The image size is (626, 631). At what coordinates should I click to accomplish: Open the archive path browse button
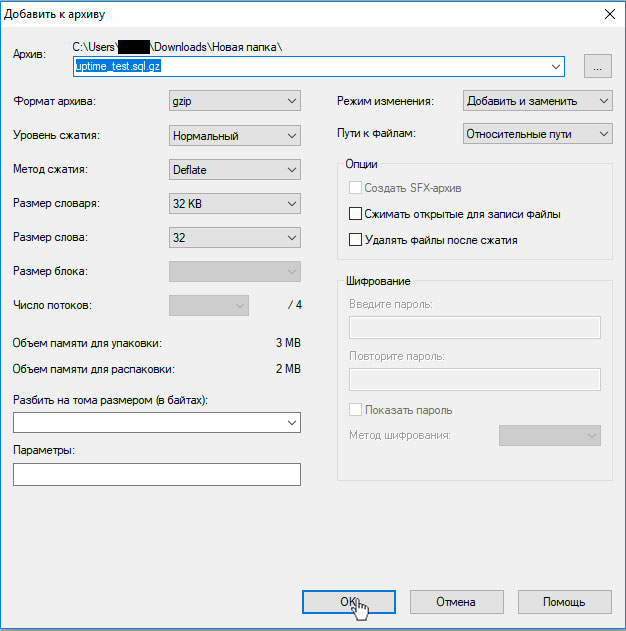pyautogui.click(x=598, y=66)
